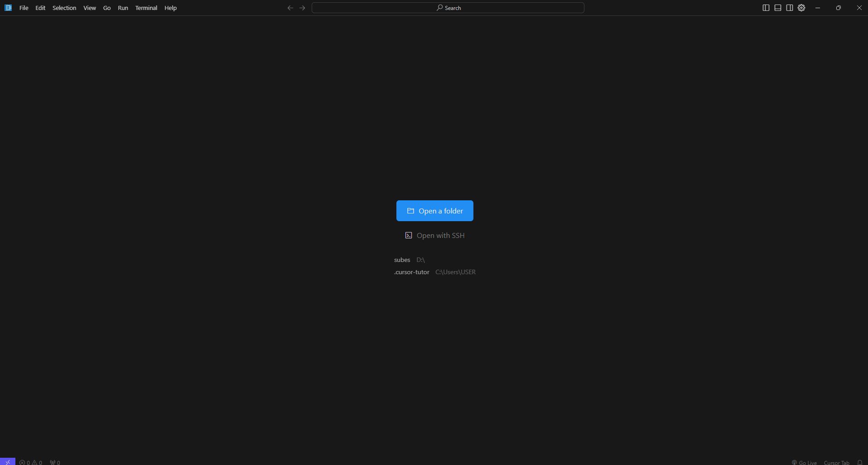The width and height of the screenshot is (868, 465).
Task: Click the Cursor app logo icon
Action: tap(8, 8)
